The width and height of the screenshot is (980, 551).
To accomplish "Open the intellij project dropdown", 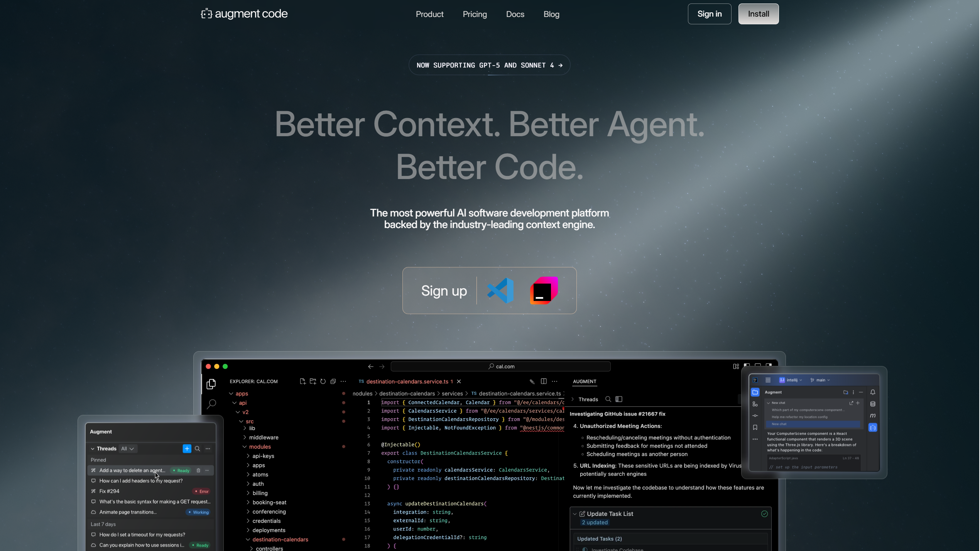I will click(791, 380).
